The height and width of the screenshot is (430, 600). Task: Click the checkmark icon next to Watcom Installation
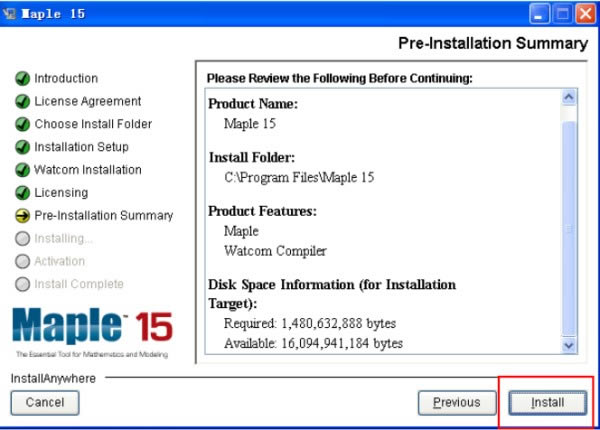click(23, 170)
